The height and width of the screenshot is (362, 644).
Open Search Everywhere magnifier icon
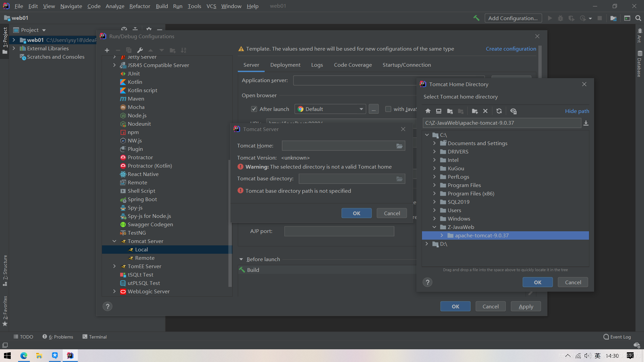(x=638, y=18)
